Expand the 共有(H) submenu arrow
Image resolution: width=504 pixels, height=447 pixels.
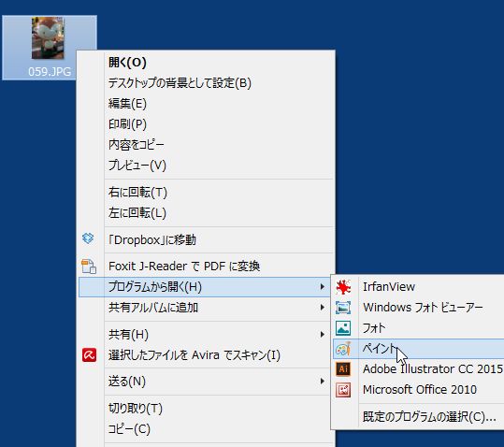(x=323, y=335)
